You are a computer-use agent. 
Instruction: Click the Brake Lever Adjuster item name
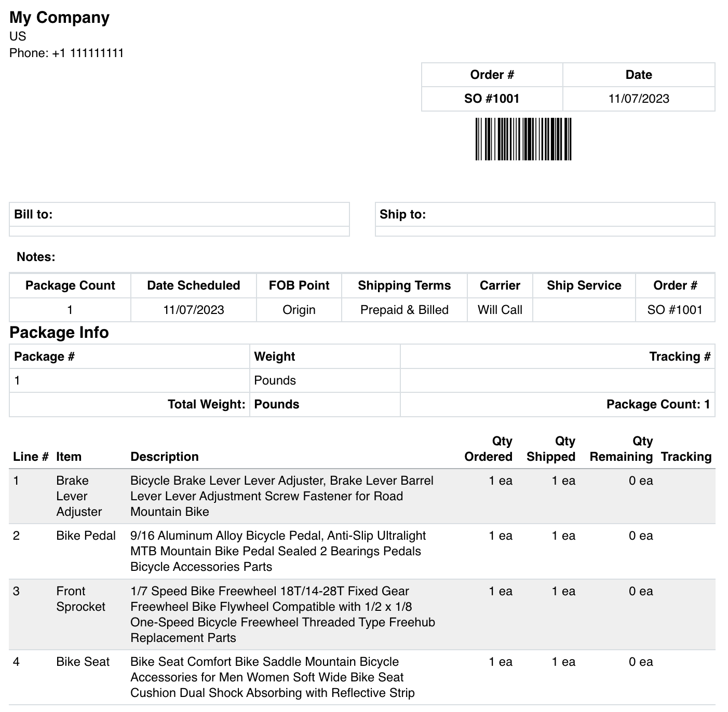point(79,496)
